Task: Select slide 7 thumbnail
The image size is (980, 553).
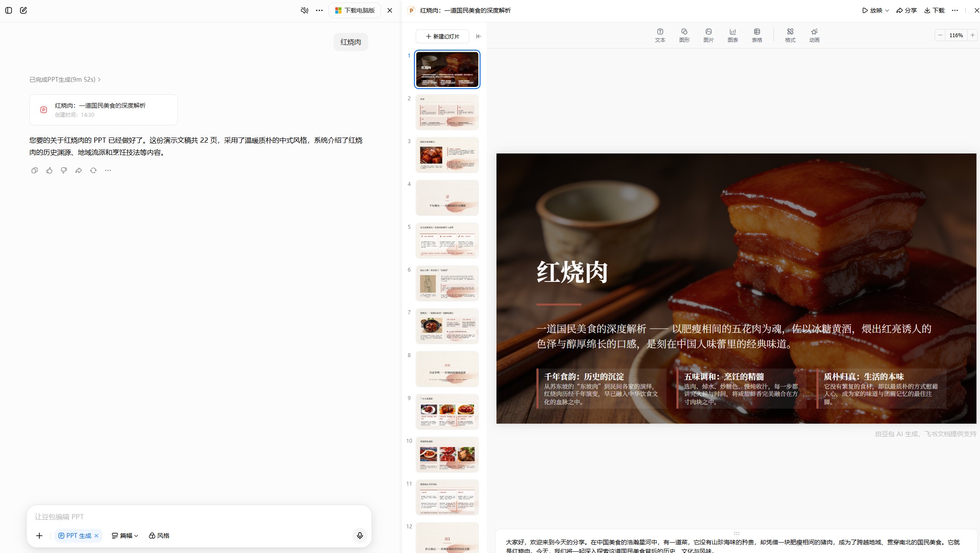Action: click(447, 326)
